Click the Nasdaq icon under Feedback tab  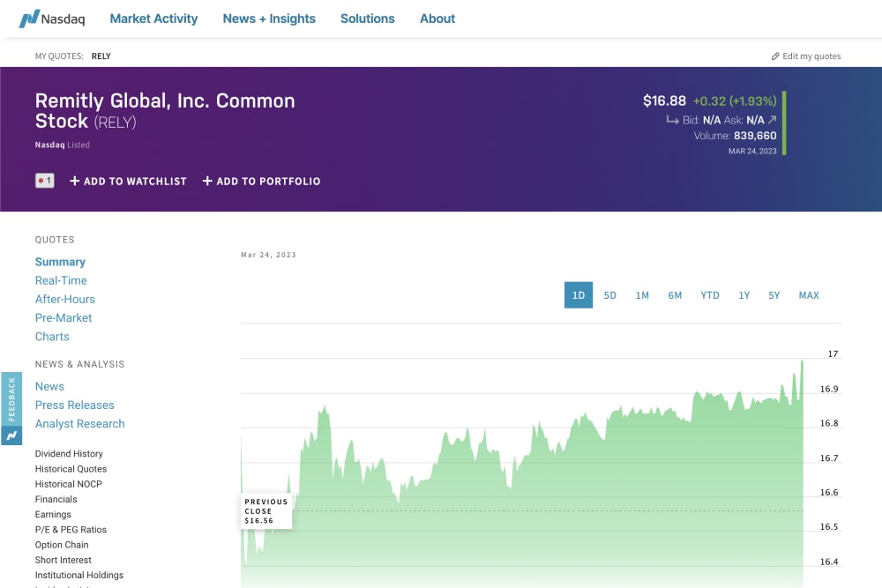[11, 435]
